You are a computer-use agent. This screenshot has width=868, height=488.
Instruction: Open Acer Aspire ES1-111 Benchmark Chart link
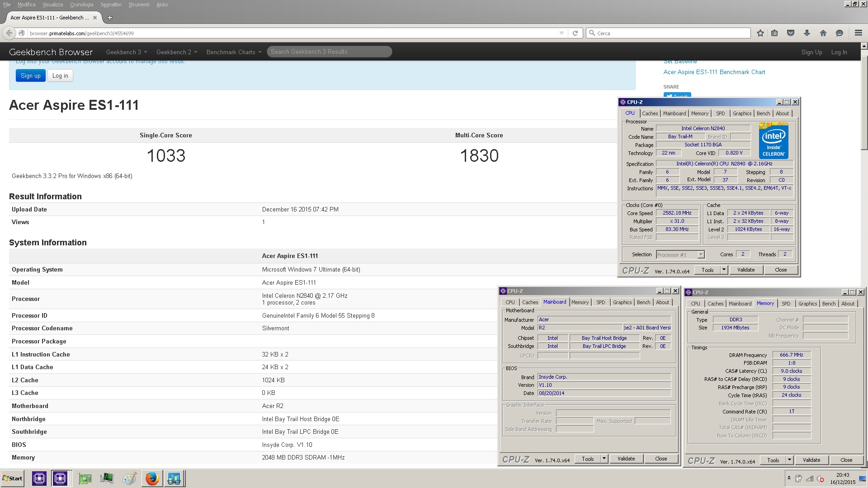point(714,72)
